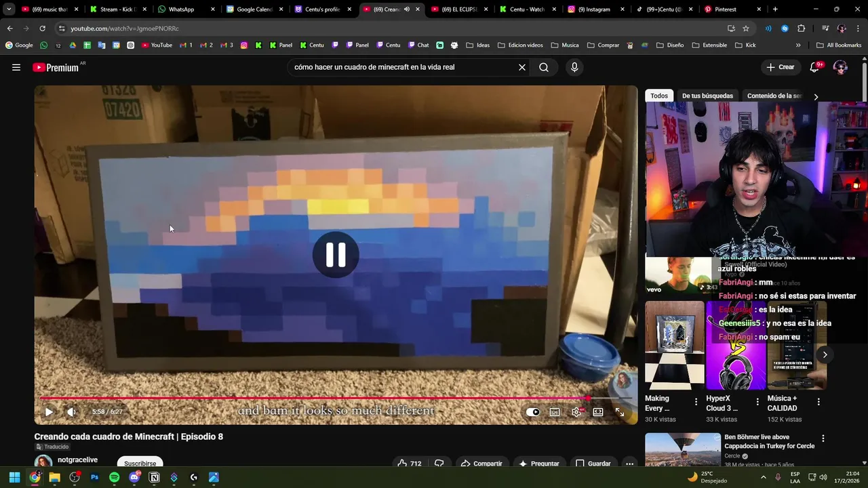Screen dimensions: 868x488
Task: Bookmark this page with the star icon
Action: point(746,28)
